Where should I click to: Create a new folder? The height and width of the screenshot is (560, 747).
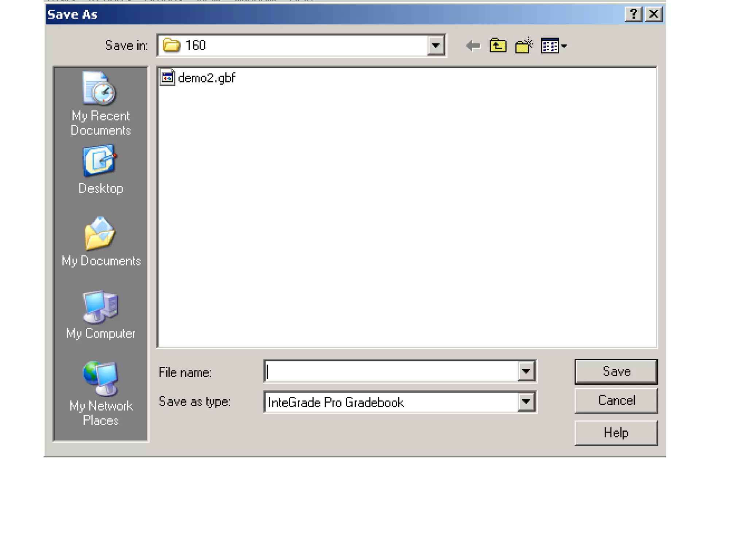[524, 46]
